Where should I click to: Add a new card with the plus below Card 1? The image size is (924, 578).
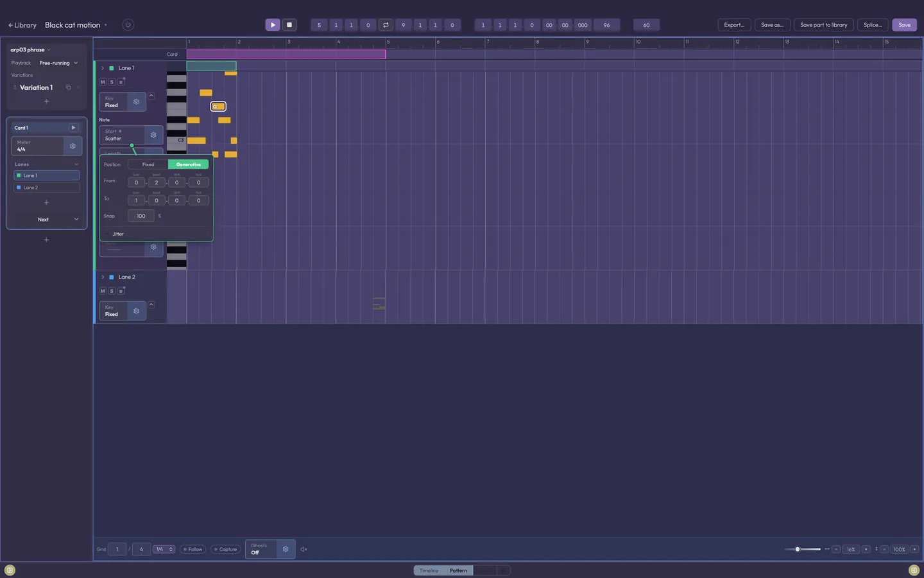(x=46, y=240)
